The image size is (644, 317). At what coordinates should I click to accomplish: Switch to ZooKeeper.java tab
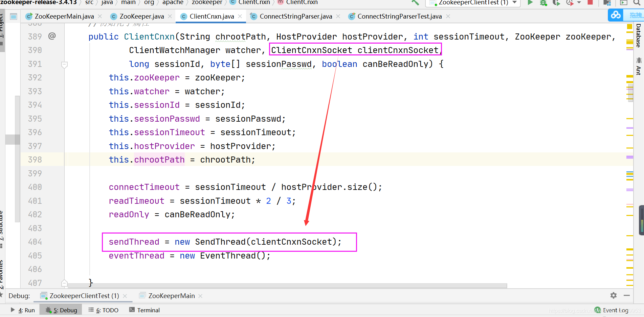[x=141, y=16]
